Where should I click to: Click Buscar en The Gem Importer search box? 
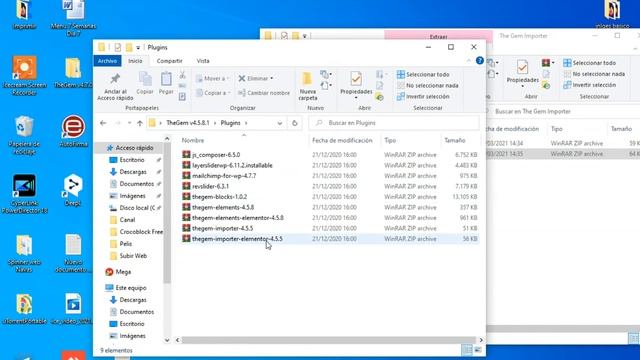[563, 111]
